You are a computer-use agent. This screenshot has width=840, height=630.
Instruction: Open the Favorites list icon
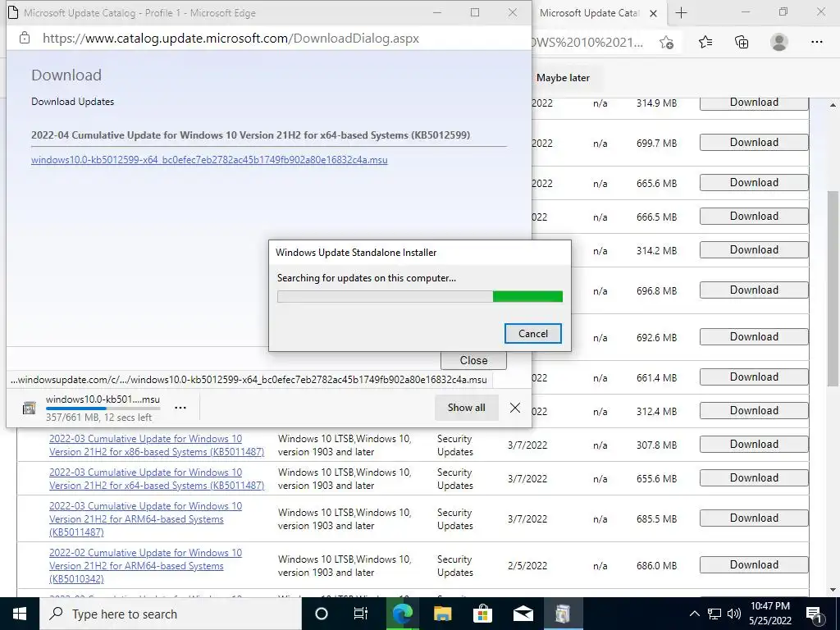coord(705,42)
